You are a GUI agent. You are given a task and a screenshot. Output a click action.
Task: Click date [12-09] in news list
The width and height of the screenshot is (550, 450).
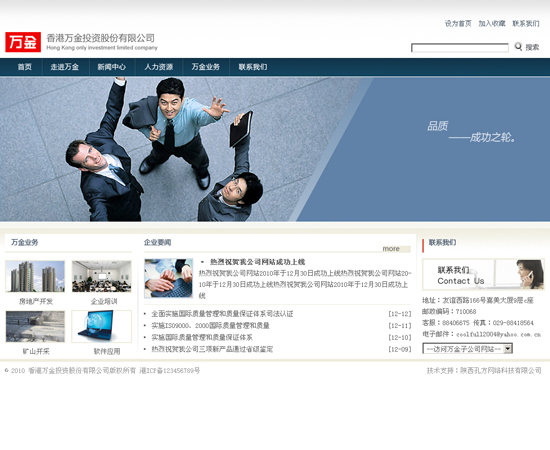[x=400, y=349]
